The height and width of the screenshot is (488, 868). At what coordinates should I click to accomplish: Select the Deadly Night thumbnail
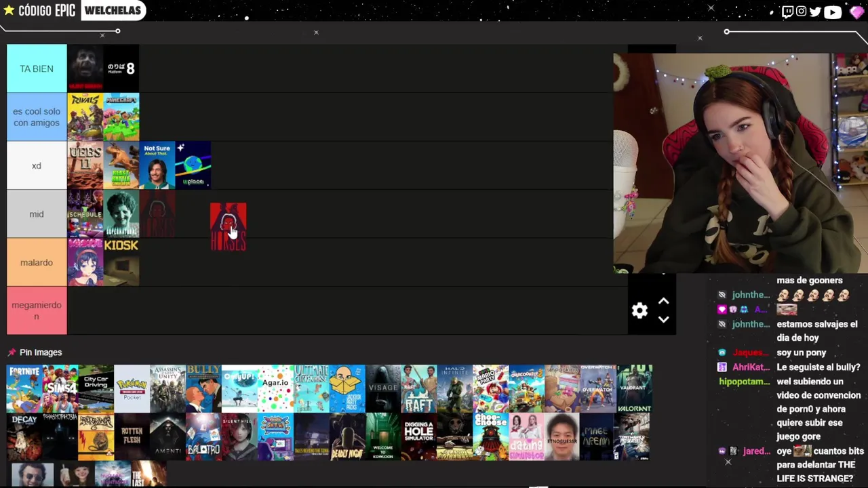click(x=347, y=436)
